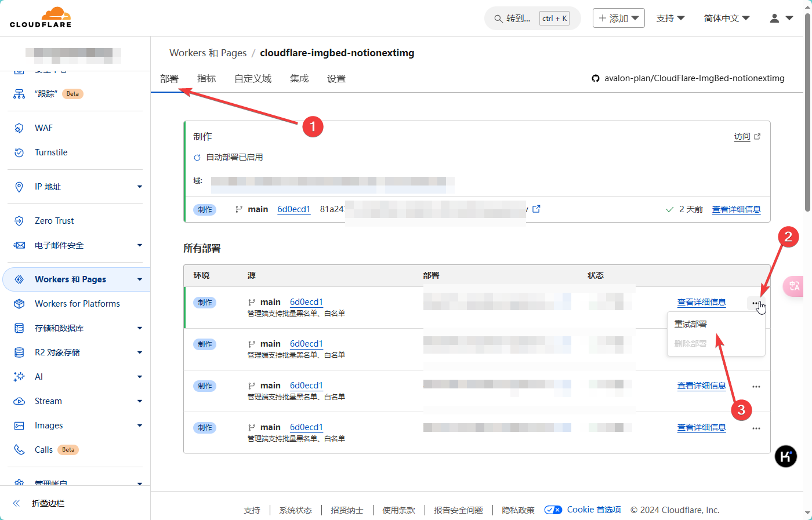Image resolution: width=812 pixels, height=520 pixels.
Task: Expand the IP 地址 arrow
Action: click(x=140, y=187)
